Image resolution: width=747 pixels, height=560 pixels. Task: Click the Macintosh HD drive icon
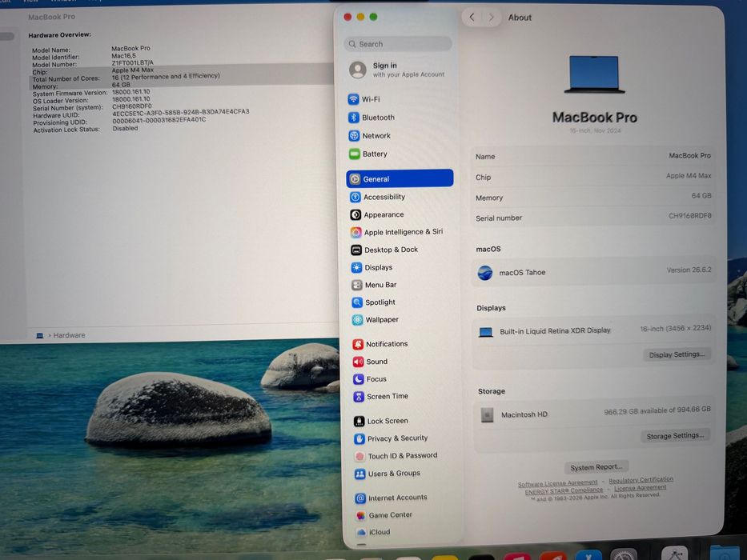[487, 414]
